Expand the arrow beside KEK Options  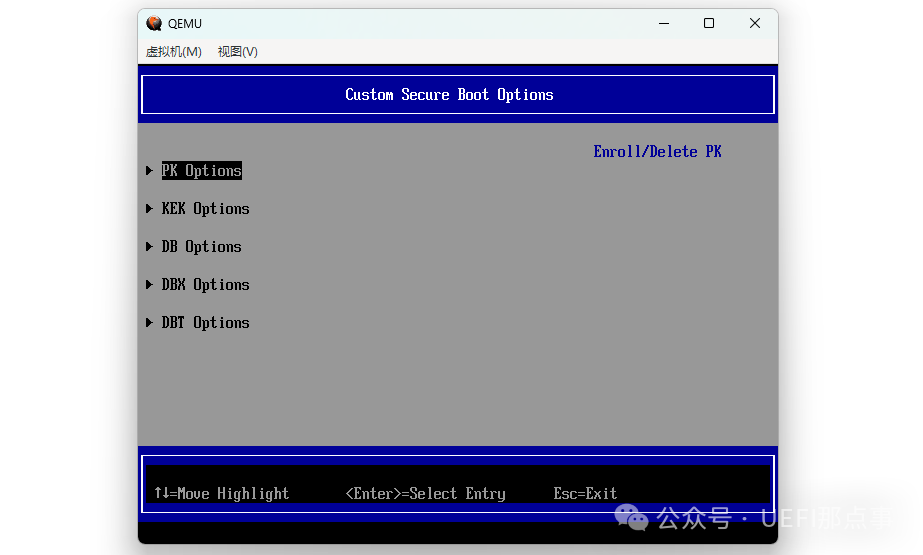pos(149,209)
